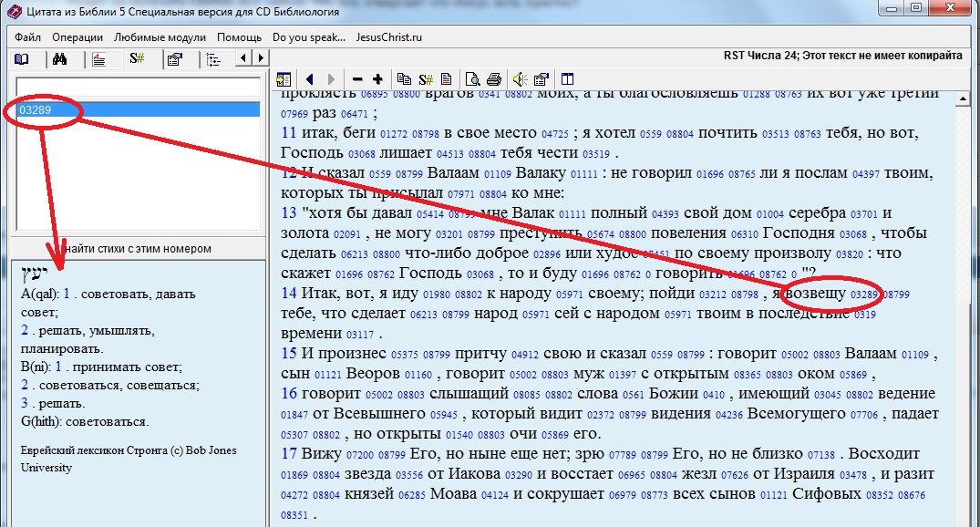Image resolution: width=980 pixels, height=527 pixels.
Task: Click the Strong's number input field
Action: click(137, 88)
